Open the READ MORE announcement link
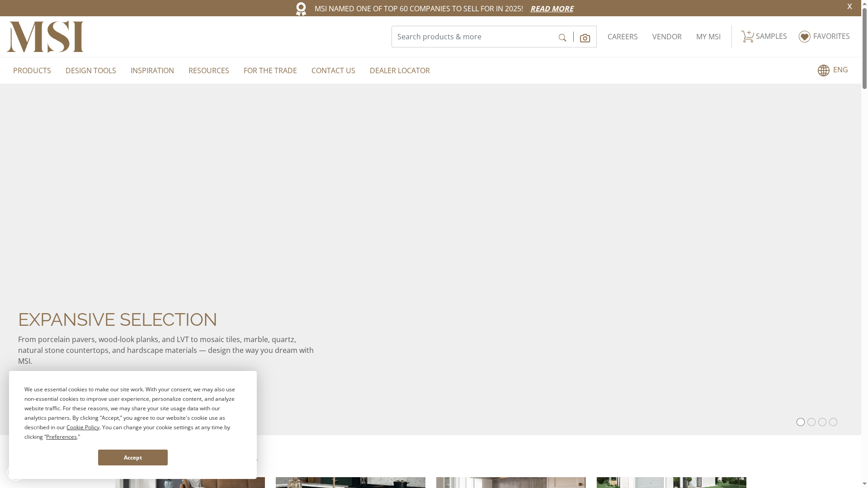868x488 pixels. pos(552,8)
